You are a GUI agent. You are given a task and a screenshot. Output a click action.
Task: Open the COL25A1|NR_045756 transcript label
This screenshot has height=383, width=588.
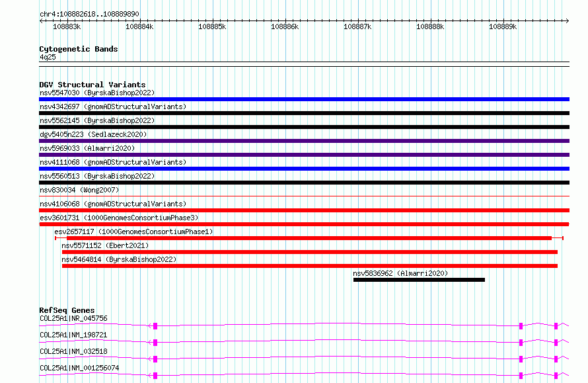[73, 318]
